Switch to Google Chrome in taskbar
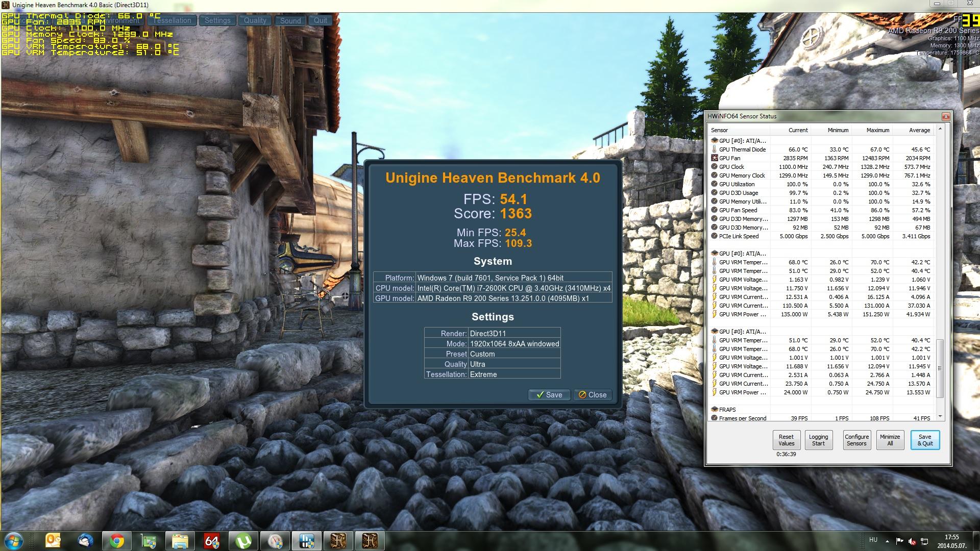 (x=117, y=541)
